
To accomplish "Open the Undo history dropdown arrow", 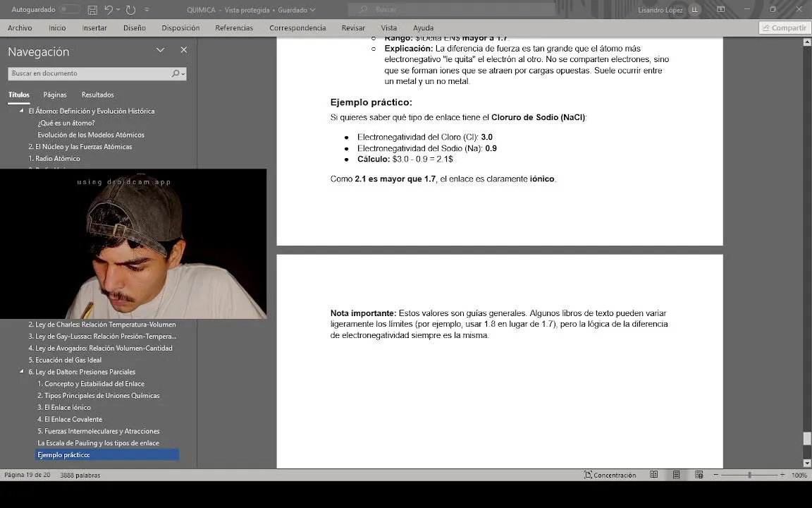I will [118, 9].
